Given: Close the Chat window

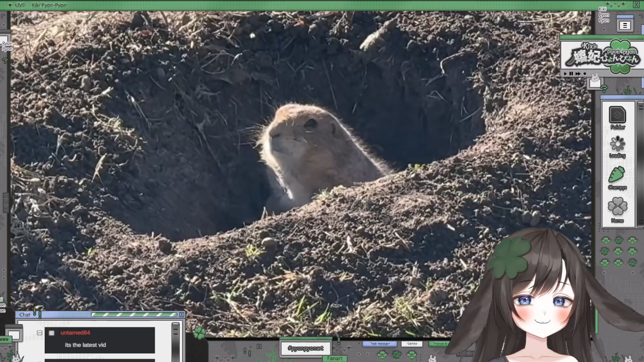Looking at the screenshot, I should [x=181, y=315].
